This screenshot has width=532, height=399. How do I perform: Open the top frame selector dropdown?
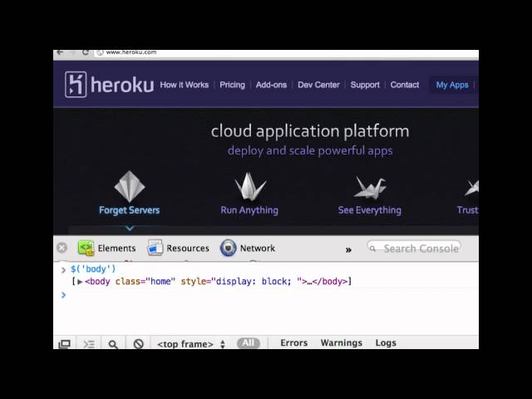[191, 344]
